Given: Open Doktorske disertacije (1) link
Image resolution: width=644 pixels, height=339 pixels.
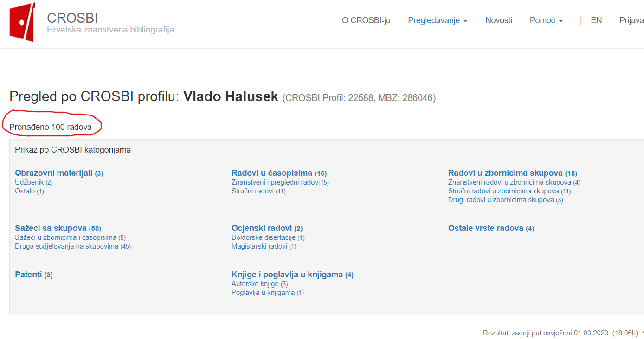Looking at the screenshot, I should click(x=268, y=237).
